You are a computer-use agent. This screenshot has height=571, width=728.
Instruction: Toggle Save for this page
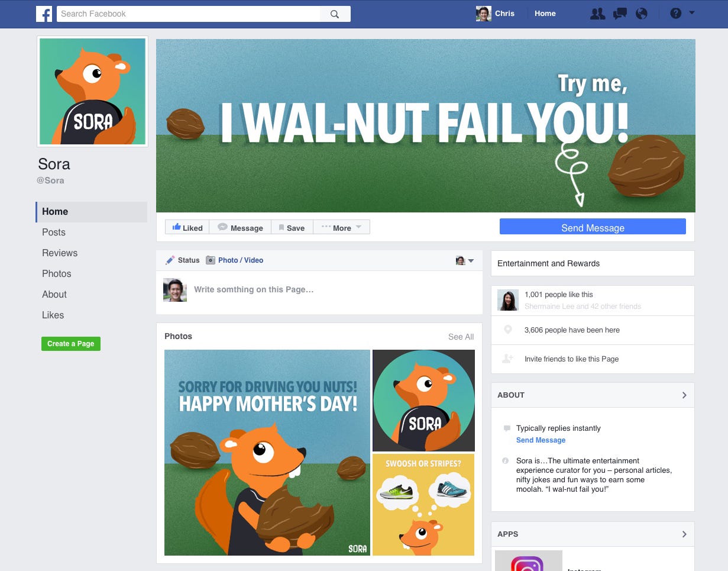pyautogui.click(x=292, y=227)
